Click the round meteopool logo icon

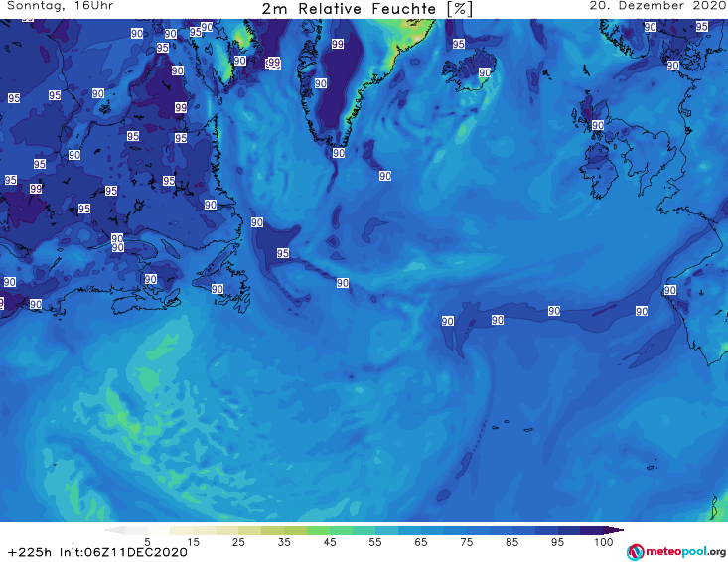pos(635,552)
